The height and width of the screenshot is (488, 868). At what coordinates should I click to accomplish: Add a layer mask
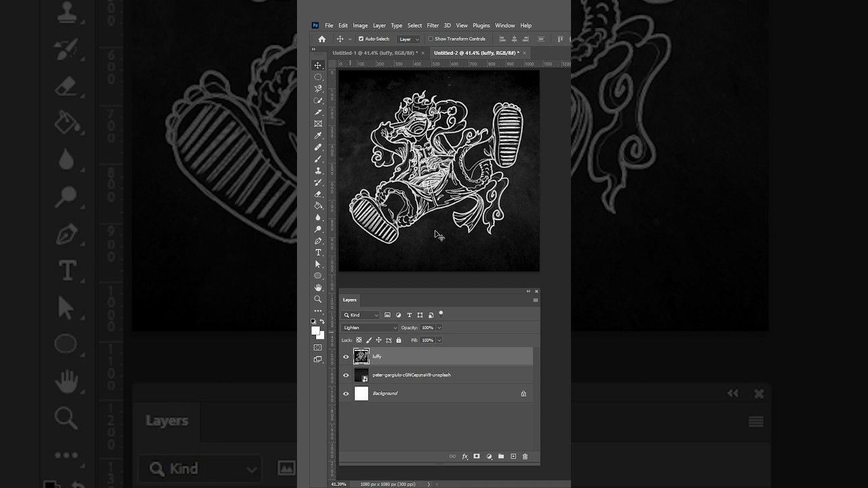pyautogui.click(x=477, y=457)
